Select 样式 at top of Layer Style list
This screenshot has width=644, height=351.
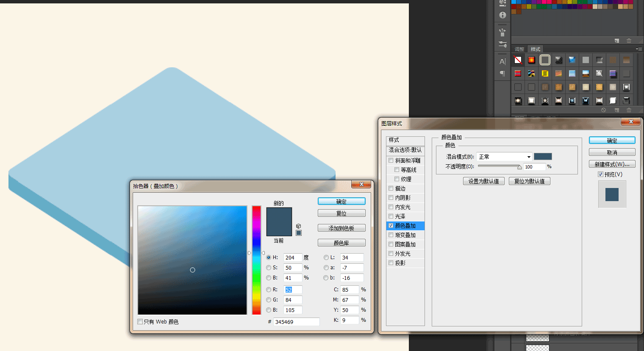(405, 140)
